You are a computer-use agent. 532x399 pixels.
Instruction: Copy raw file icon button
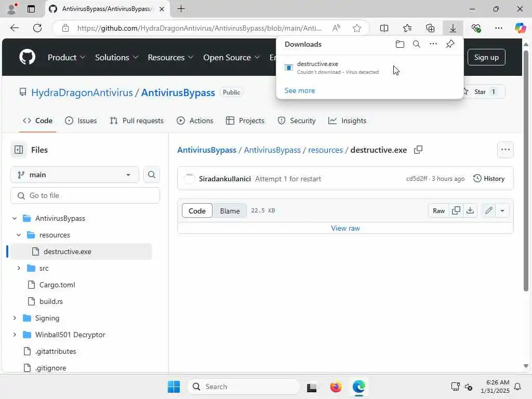point(456,211)
